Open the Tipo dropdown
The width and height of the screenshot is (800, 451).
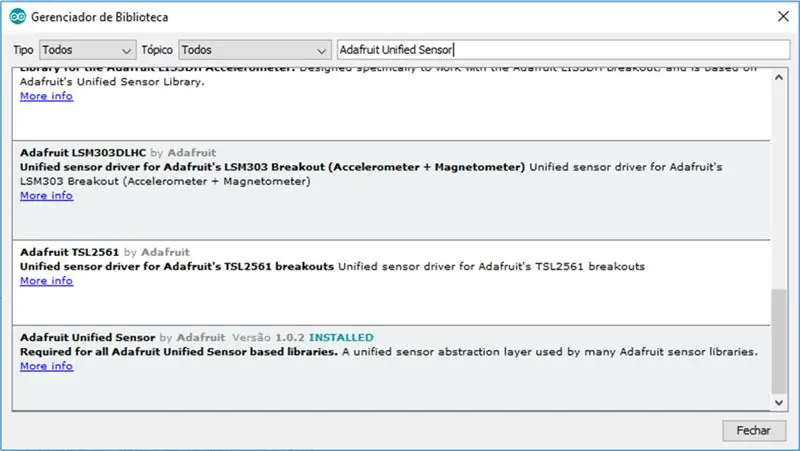(87, 50)
